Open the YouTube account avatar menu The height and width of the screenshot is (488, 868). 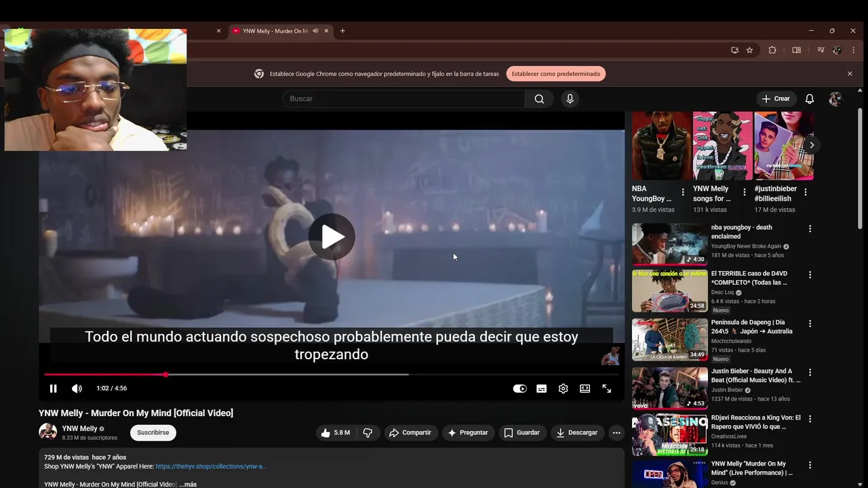[x=835, y=99]
